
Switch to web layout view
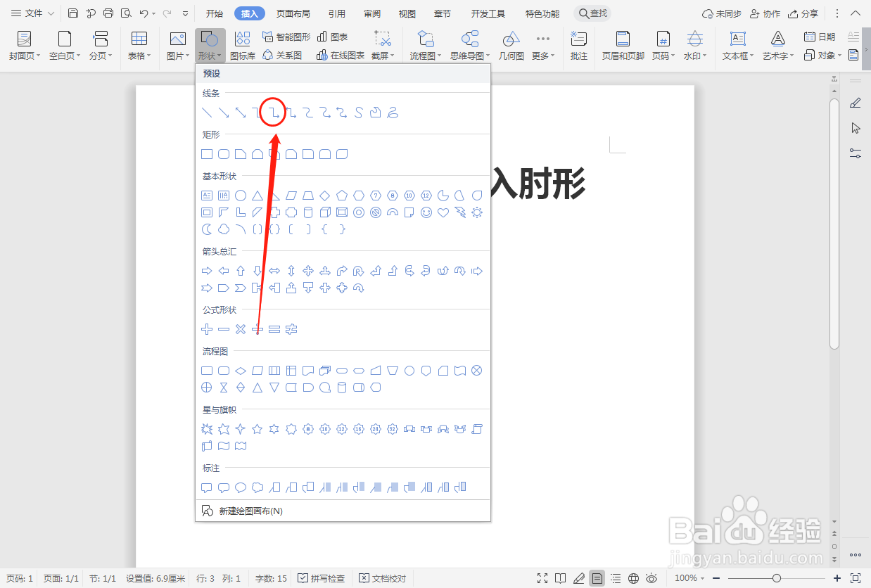634,578
